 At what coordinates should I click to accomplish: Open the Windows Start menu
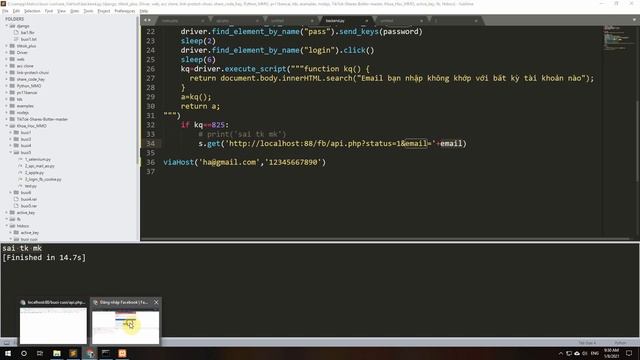(8, 353)
